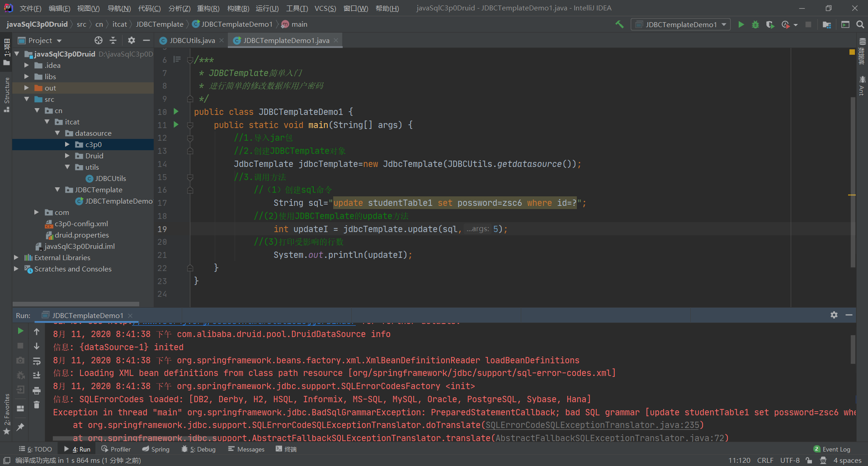Image resolution: width=868 pixels, height=466 pixels.
Task: Rerun the program in the Run panel
Action: [20, 331]
